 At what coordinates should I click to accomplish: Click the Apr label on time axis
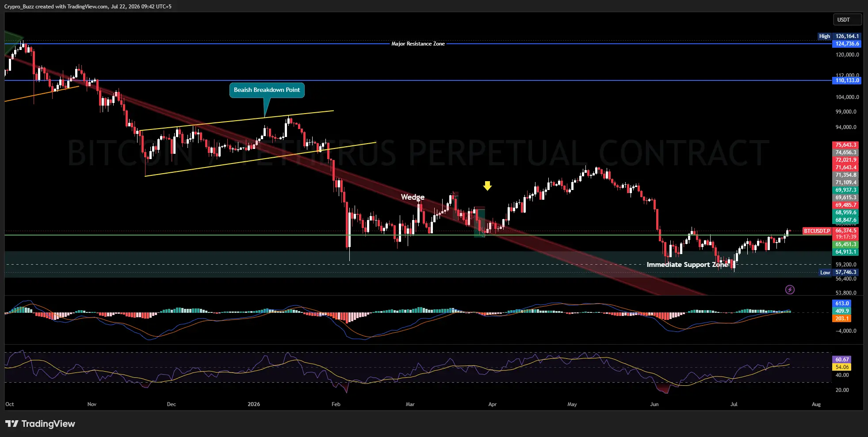point(493,404)
